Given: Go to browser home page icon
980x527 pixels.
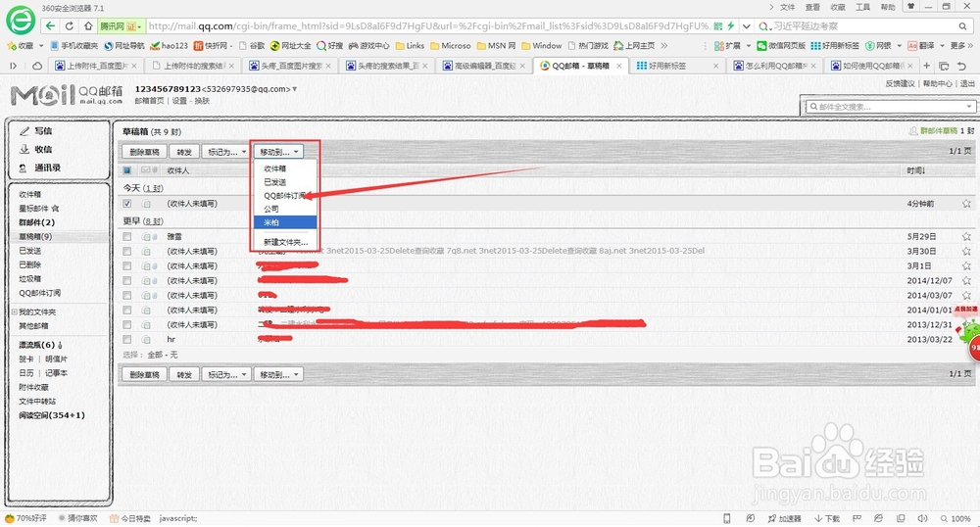Looking at the screenshot, I should pyautogui.click(x=88, y=26).
